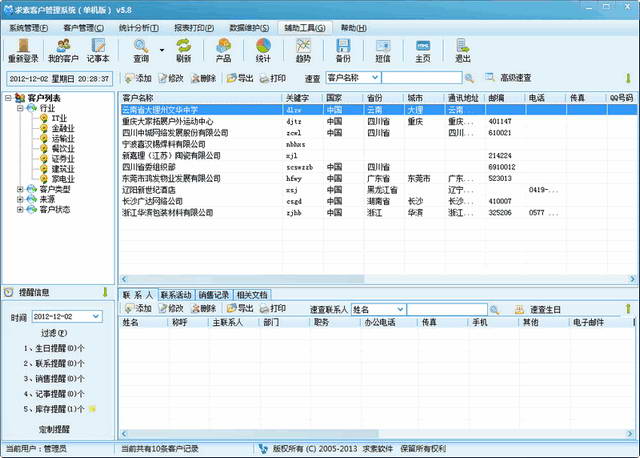Open the 短信 SMS tool
Image resolution: width=640 pixels, height=458 pixels.
click(383, 50)
